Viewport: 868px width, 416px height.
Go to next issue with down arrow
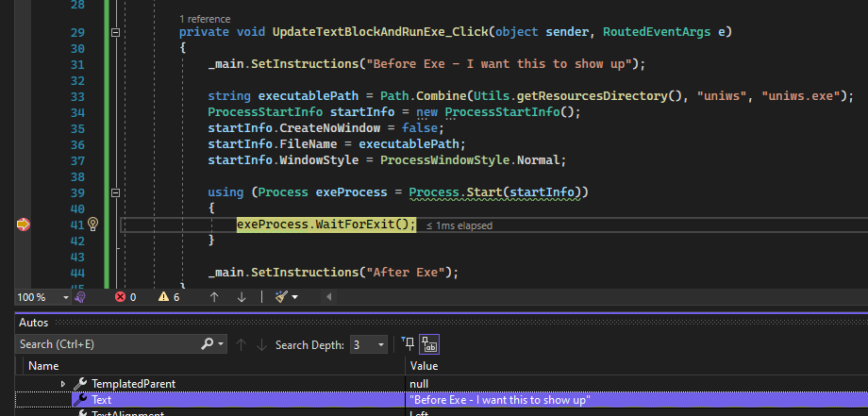tap(242, 297)
